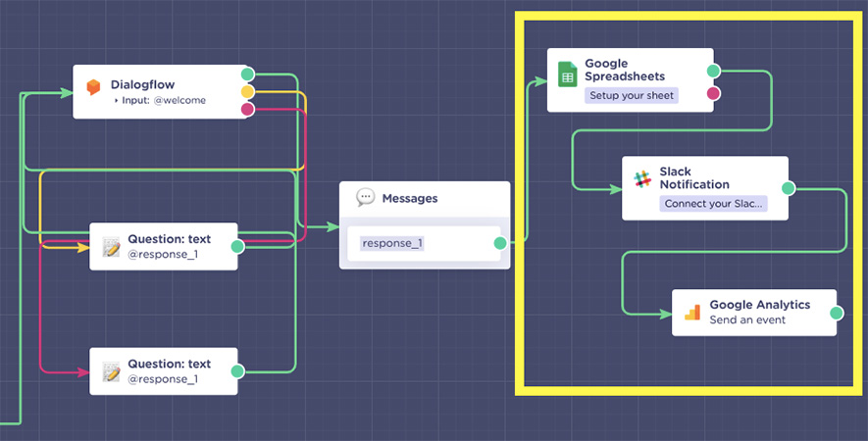Click the lower Question: text notepad icon
868x441 pixels.
pos(111,371)
